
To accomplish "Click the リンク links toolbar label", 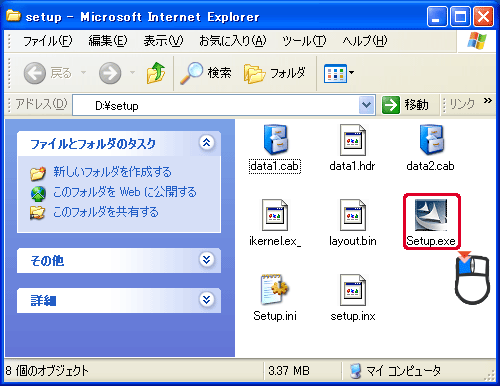I will pyautogui.click(x=462, y=104).
